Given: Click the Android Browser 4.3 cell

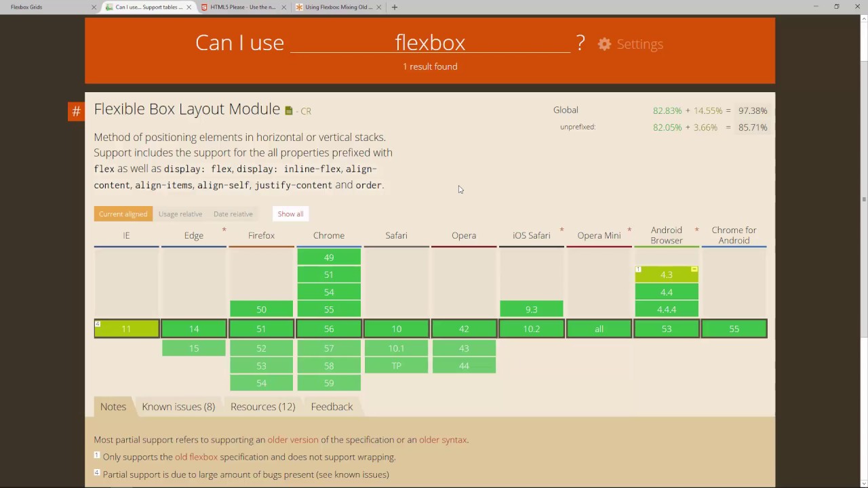Looking at the screenshot, I should click(667, 274).
